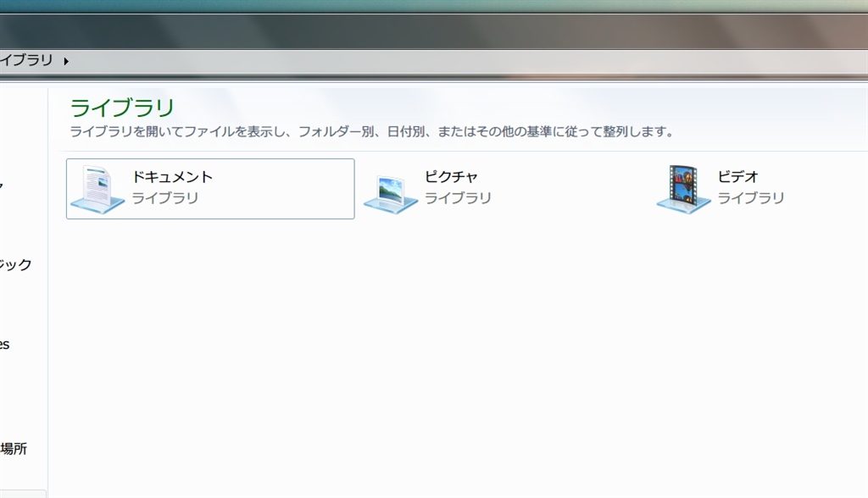
Task: Open the ピクチャ library icon
Action: click(x=390, y=194)
